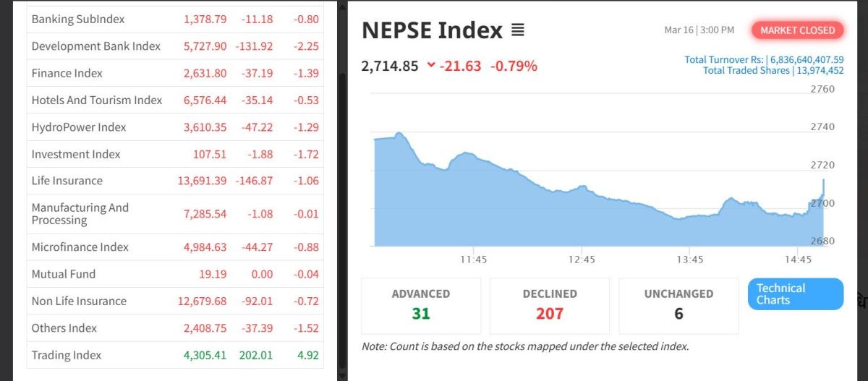The image size is (868, 381).
Task: Open the chart menu beside NEPSE Index
Action: (517, 30)
